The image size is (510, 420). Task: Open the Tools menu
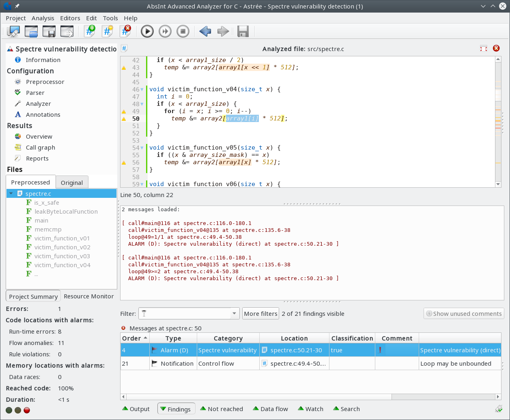(110, 18)
